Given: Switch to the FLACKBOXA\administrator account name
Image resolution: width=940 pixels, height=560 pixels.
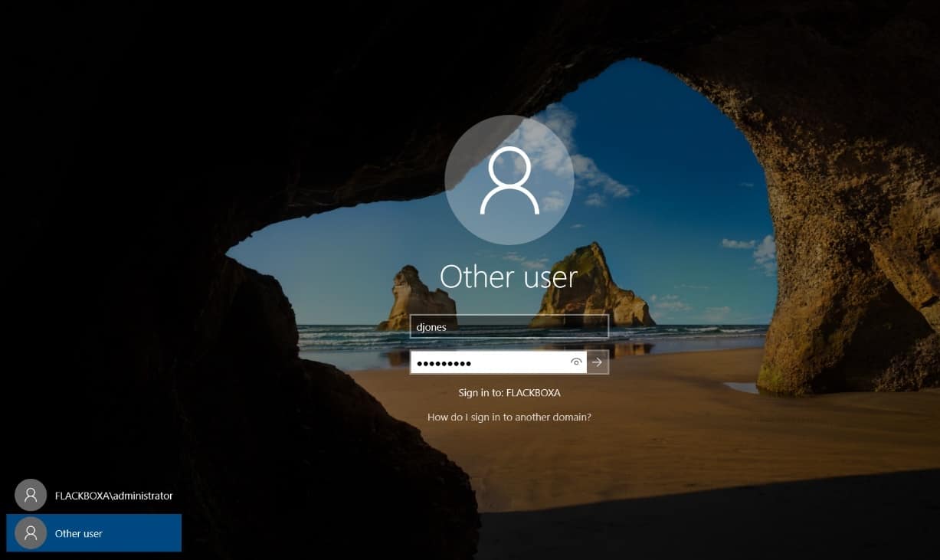Looking at the screenshot, I should pos(113,496).
